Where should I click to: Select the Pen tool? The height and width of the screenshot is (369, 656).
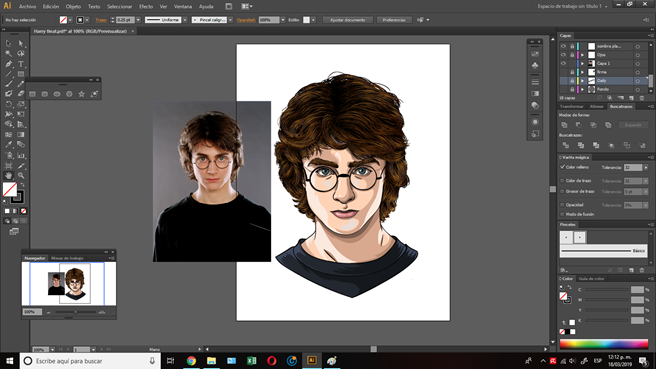click(8, 64)
